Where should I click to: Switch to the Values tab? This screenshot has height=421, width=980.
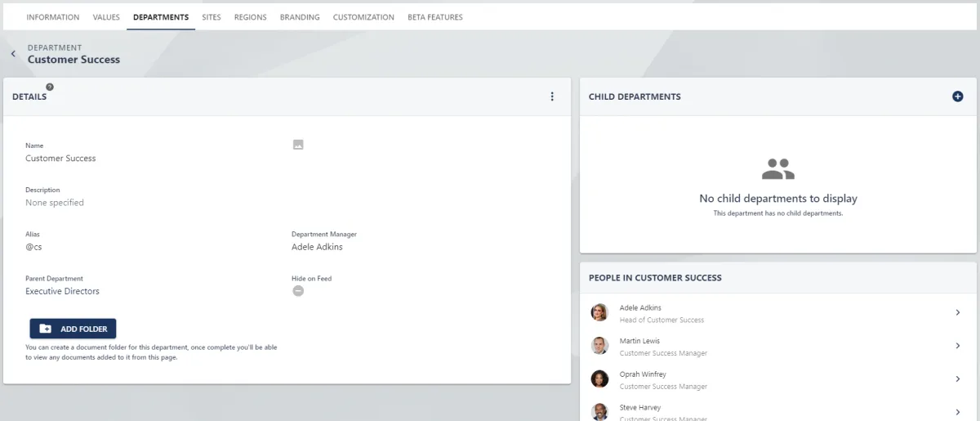[x=106, y=17]
